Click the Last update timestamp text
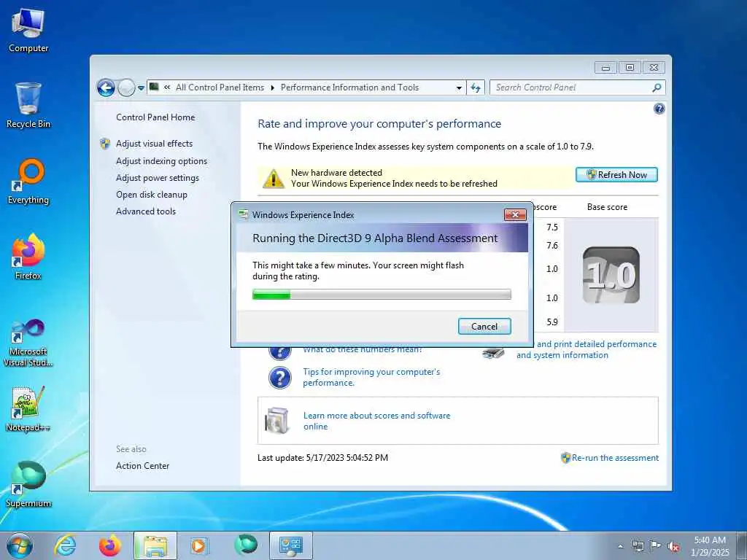Image resolution: width=747 pixels, height=560 pixels. coord(322,458)
